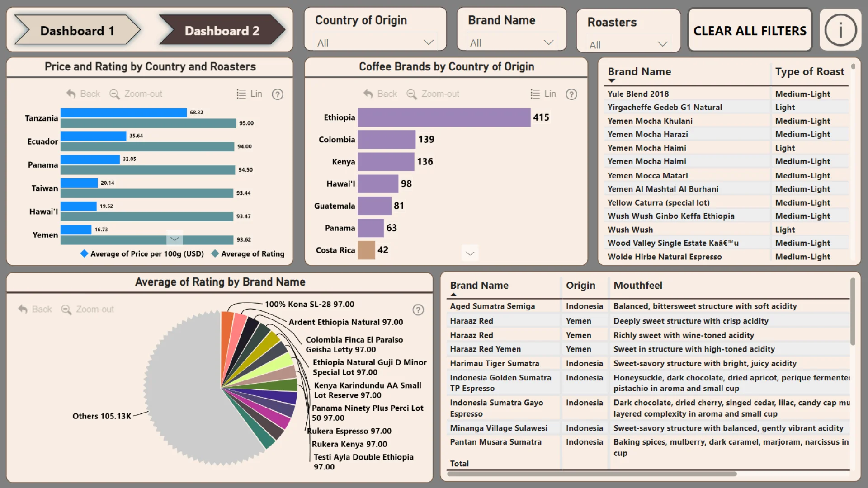Viewport: 868px width, 488px height.
Task: Click Ardent Ethiopia Natural 97.00 label
Action: 346,322
